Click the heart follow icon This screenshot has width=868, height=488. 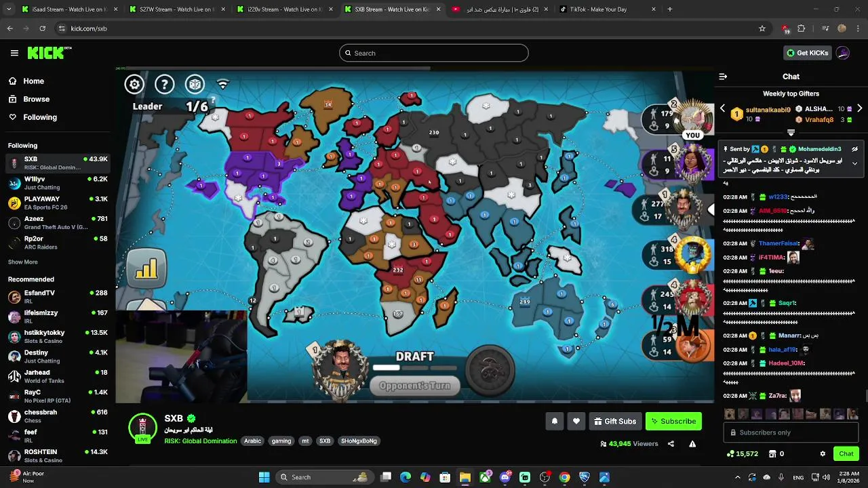click(x=576, y=422)
